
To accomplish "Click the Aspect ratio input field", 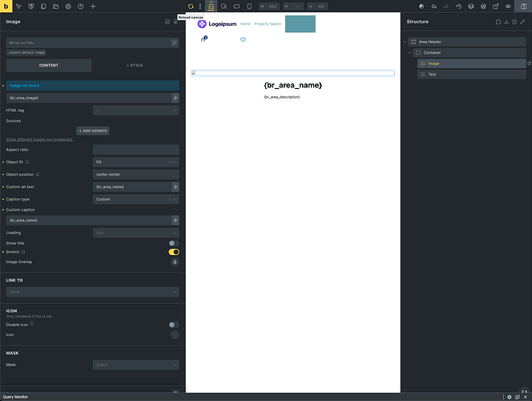I will click(x=136, y=150).
